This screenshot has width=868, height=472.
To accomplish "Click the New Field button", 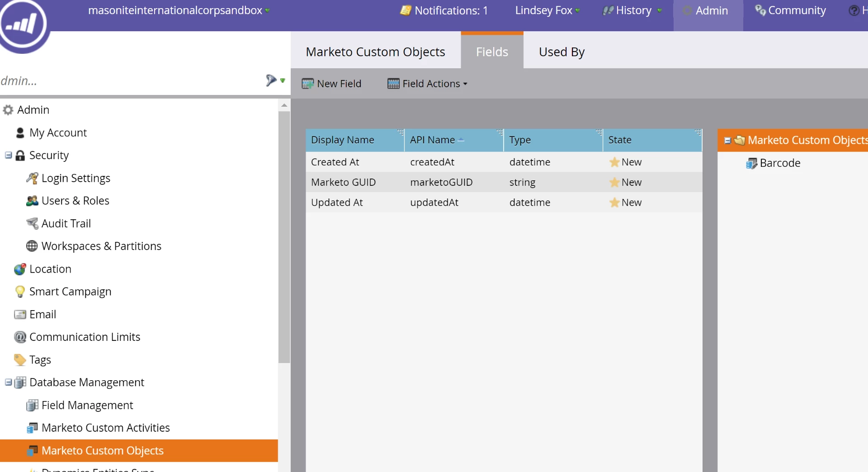I will 331,84.
